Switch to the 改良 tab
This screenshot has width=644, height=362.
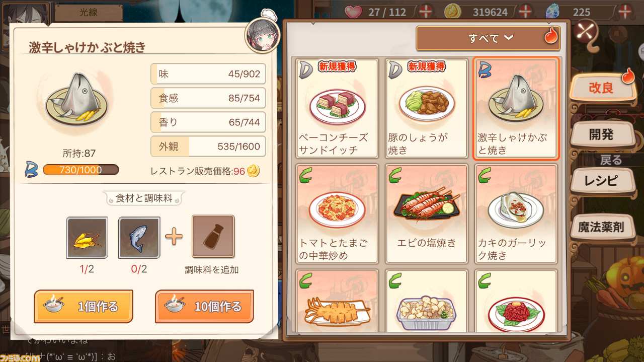pyautogui.click(x=602, y=88)
